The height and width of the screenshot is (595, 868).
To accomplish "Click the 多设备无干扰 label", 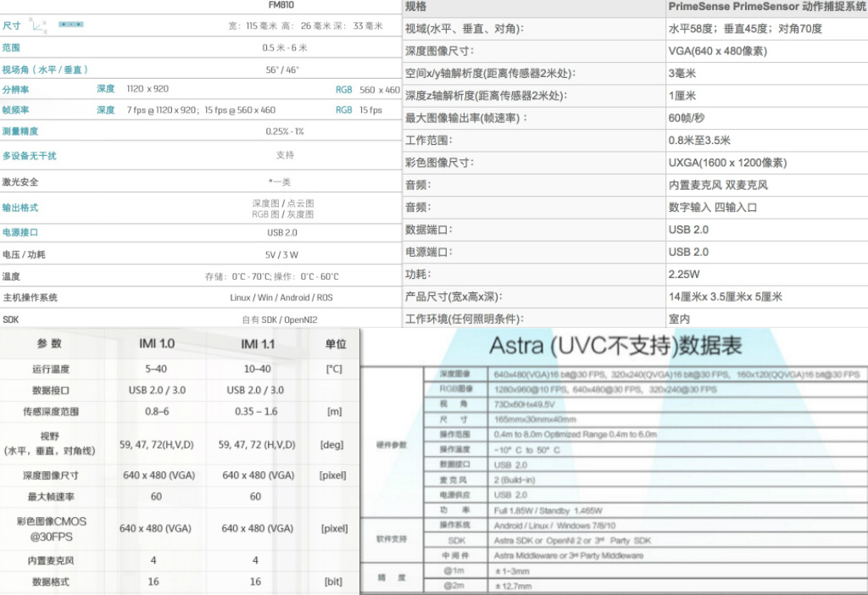I will tap(30, 155).
